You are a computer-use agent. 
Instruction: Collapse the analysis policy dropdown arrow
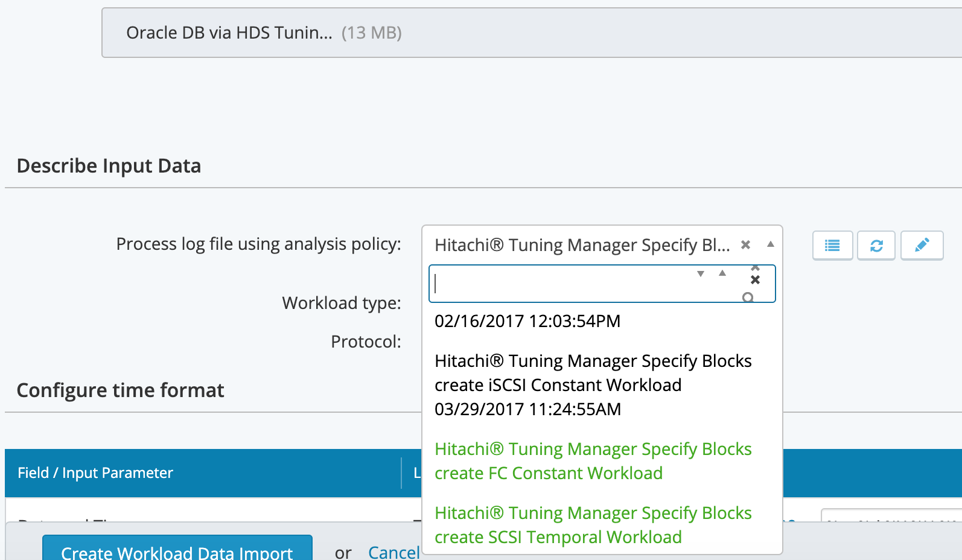point(771,244)
